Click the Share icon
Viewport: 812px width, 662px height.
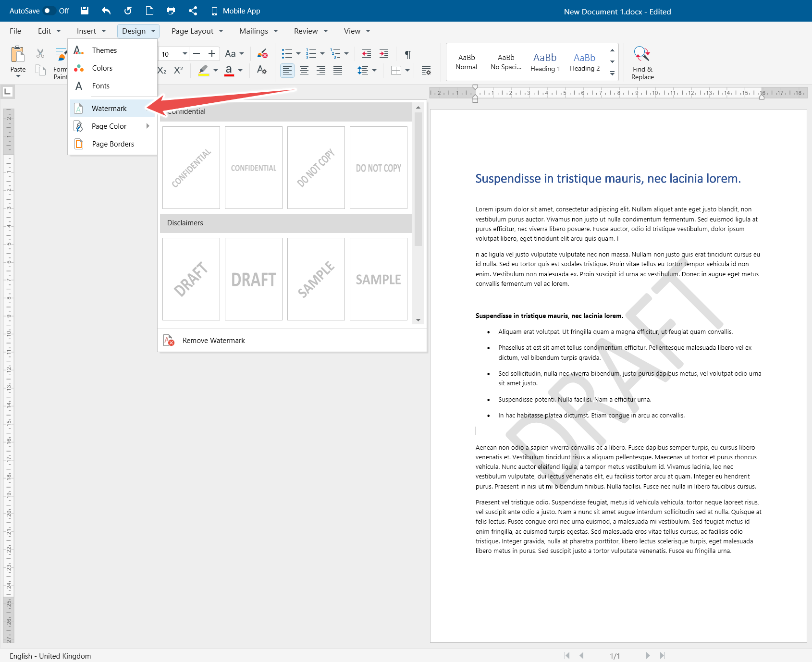point(193,11)
